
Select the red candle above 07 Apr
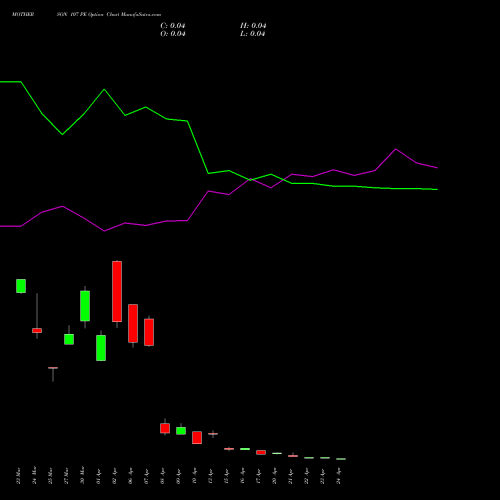pyautogui.click(x=149, y=332)
